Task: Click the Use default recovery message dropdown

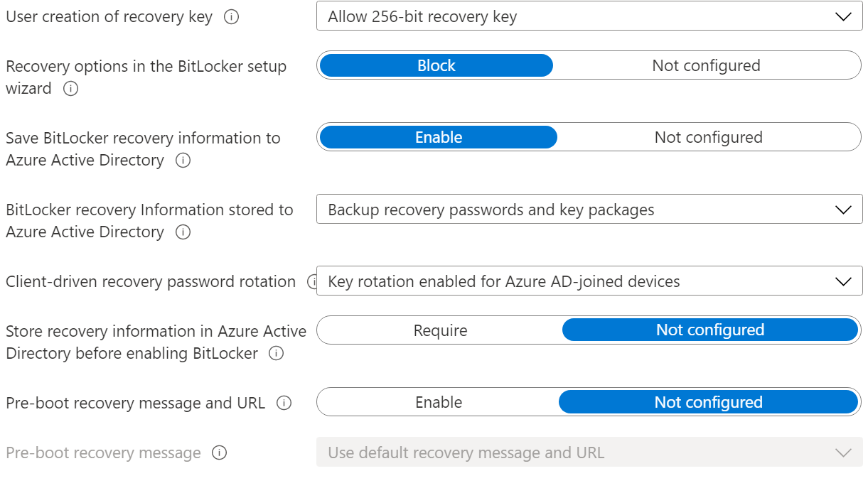Action: point(589,453)
